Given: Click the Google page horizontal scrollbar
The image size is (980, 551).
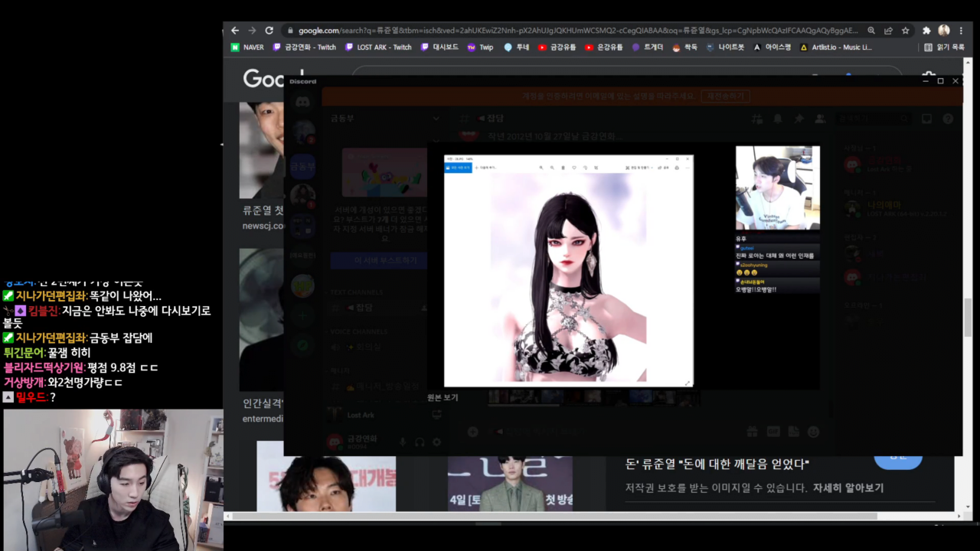Looking at the screenshot, I should click(555, 516).
